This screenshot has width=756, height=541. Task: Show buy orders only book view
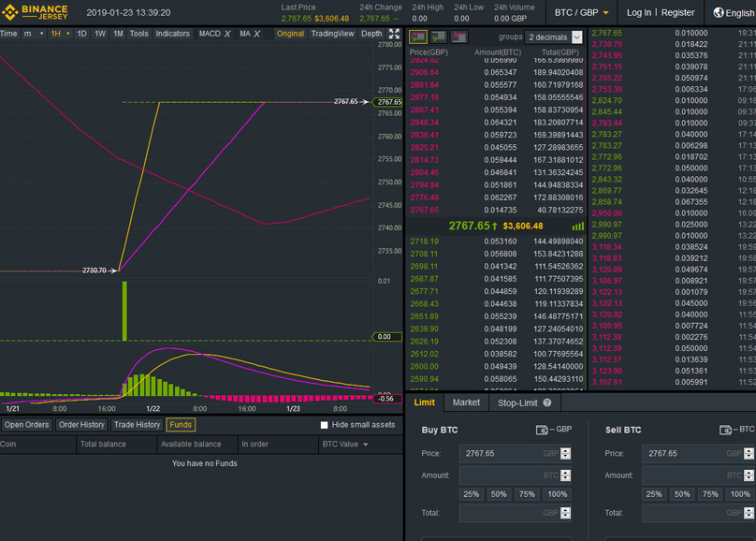click(x=439, y=37)
